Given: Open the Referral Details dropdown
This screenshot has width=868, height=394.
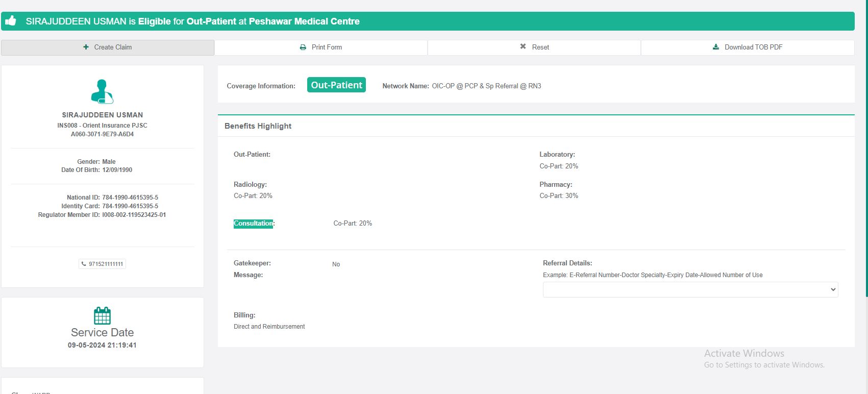Looking at the screenshot, I should (x=690, y=289).
